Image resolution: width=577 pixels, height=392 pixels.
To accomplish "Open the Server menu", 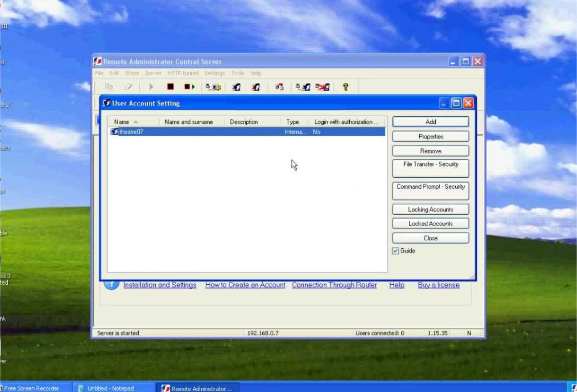I will pyautogui.click(x=153, y=73).
